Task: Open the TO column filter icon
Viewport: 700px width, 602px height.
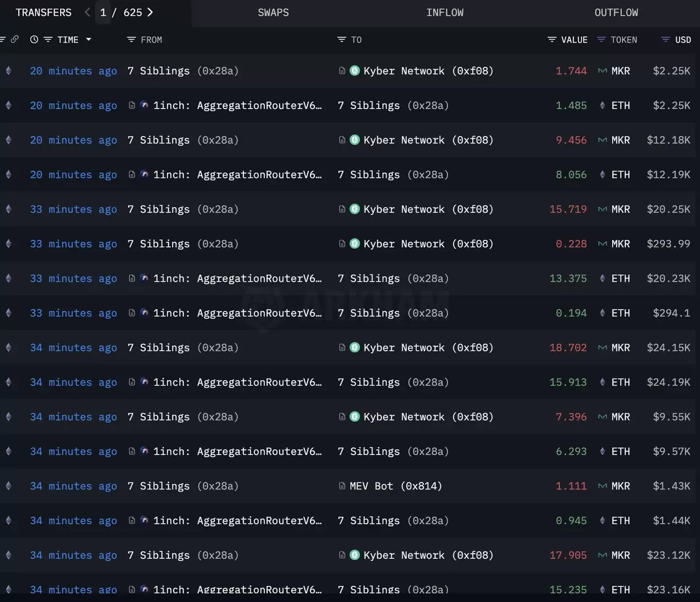Action: (342, 40)
